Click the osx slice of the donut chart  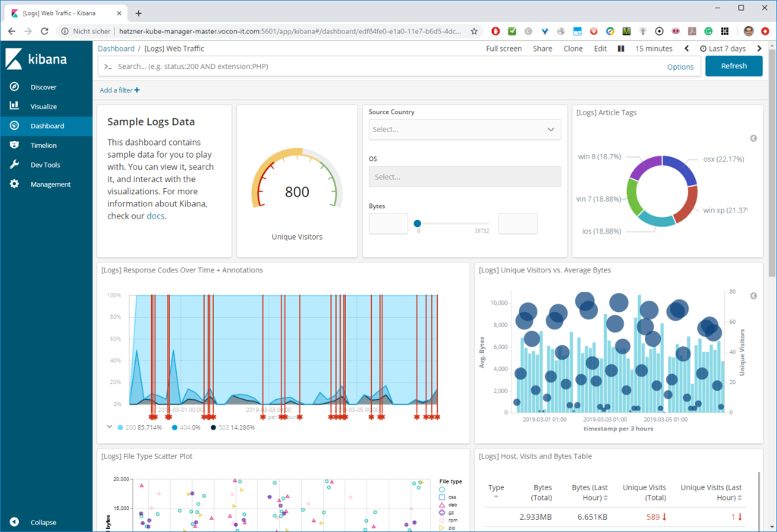click(x=680, y=168)
